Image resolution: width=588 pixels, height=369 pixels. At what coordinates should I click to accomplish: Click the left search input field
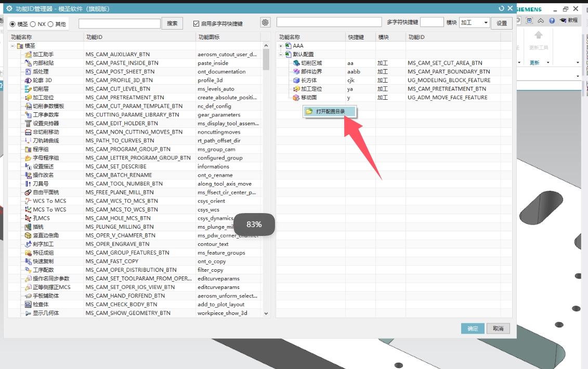[x=119, y=23]
